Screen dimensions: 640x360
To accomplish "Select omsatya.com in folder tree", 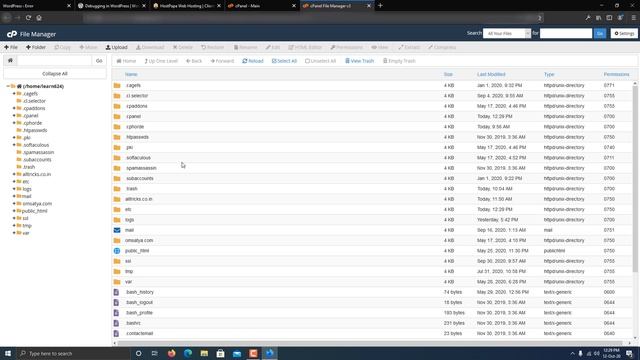I will pos(37,204).
